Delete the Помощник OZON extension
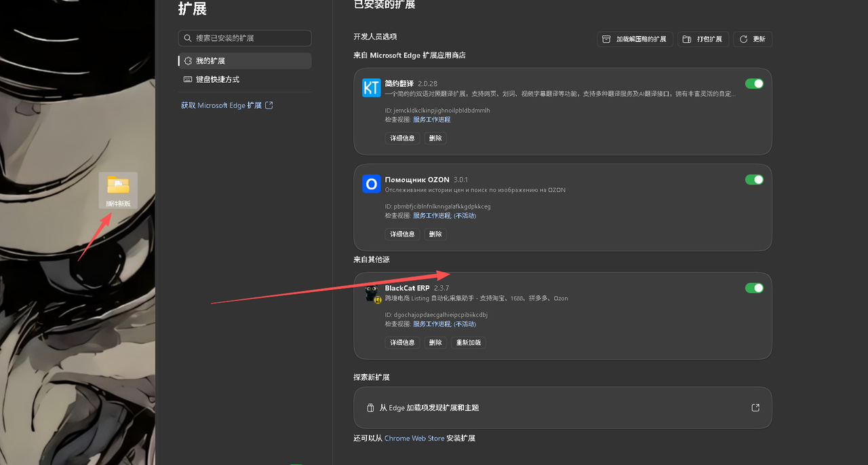868x465 pixels. coord(435,234)
